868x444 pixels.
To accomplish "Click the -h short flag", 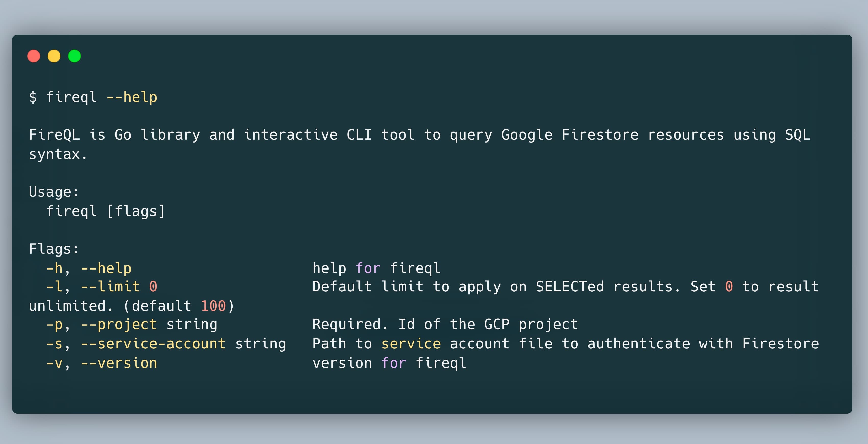I will click(x=54, y=268).
